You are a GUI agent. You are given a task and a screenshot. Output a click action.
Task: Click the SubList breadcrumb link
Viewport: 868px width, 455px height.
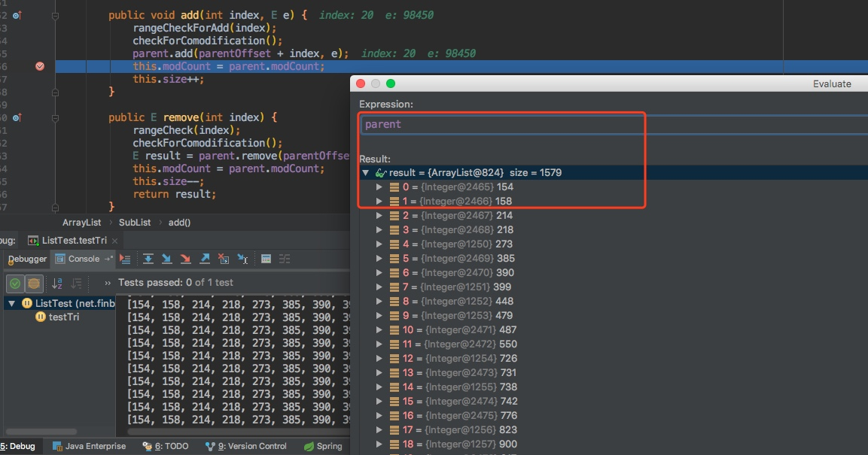[134, 222]
